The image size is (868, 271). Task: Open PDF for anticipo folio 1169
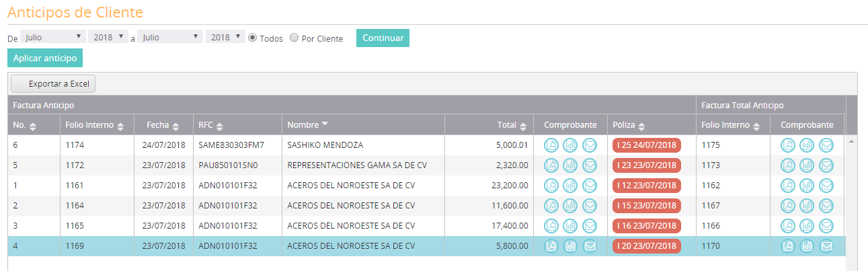pyautogui.click(x=551, y=246)
